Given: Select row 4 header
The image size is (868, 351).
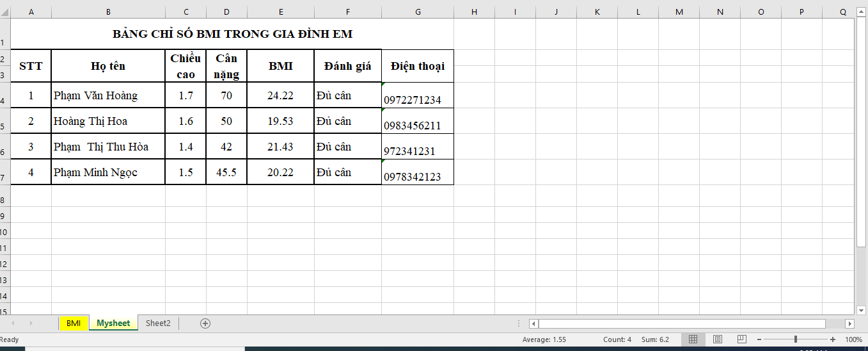Looking at the screenshot, I should coord(5,95).
